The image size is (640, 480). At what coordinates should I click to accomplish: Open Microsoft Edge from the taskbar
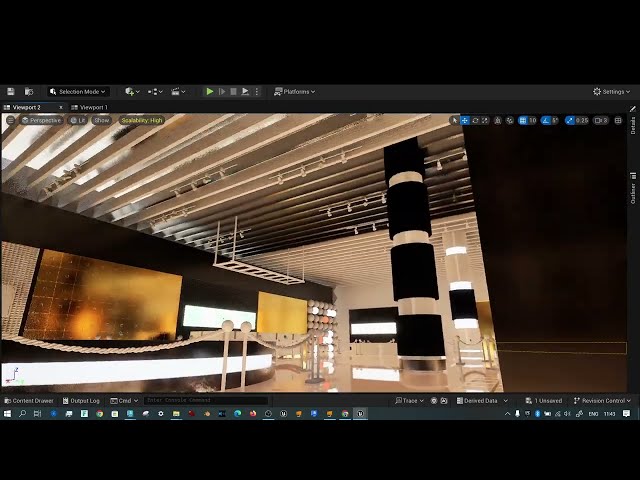[238, 413]
